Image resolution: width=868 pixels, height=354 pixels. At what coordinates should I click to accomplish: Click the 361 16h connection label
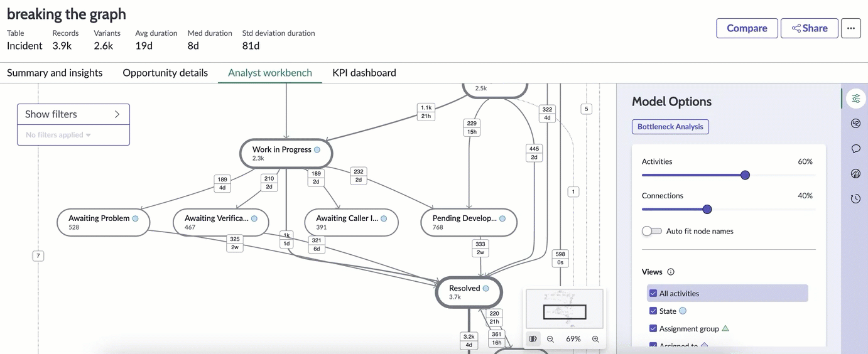[497, 338]
